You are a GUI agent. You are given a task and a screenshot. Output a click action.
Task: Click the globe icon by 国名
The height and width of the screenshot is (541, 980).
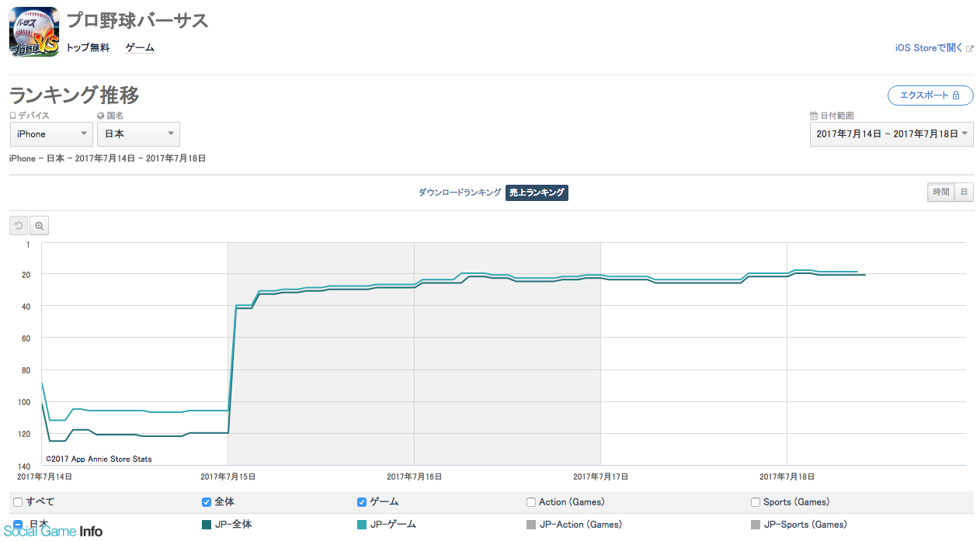click(x=101, y=116)
